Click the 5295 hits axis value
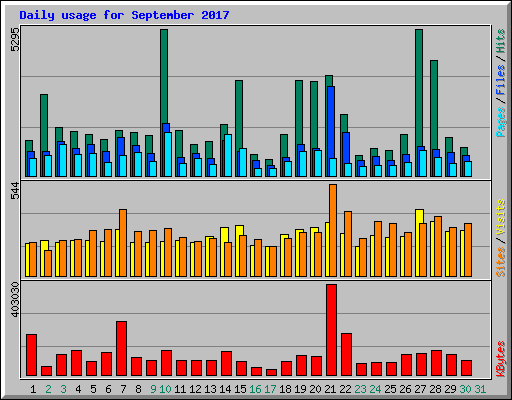The height and width of the screenshot is (400, 512). click(x=15, y=39)
